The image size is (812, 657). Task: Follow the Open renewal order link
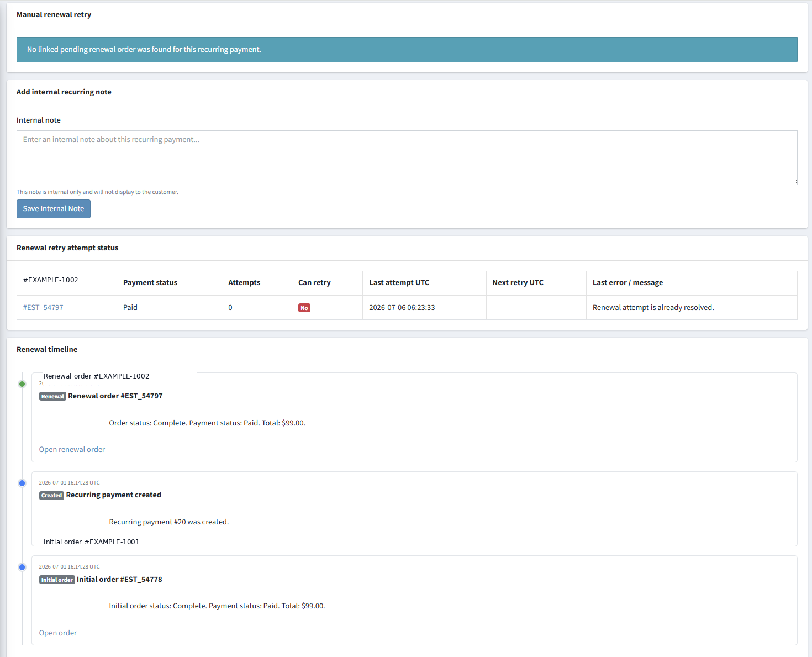pyautogui.click(x=72, y=450)
